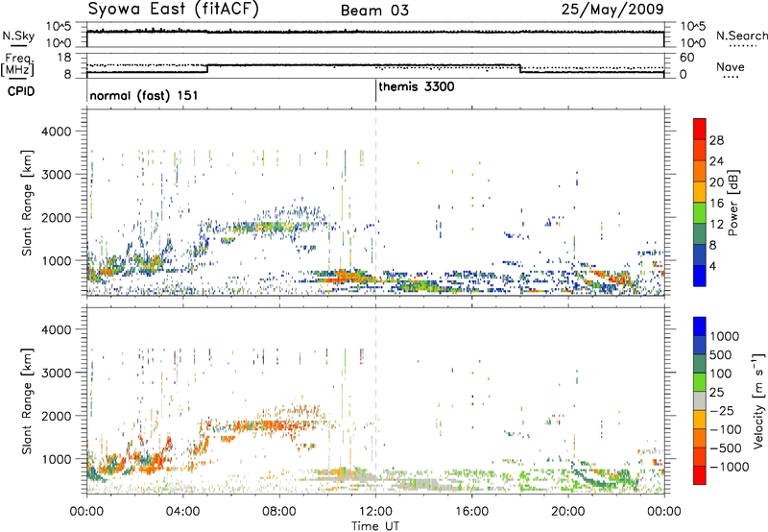The height and width of the screenshot is (532, 768).
Task: Click the '1000' velocity colorbar tick value
Action: tap(725, 336)
